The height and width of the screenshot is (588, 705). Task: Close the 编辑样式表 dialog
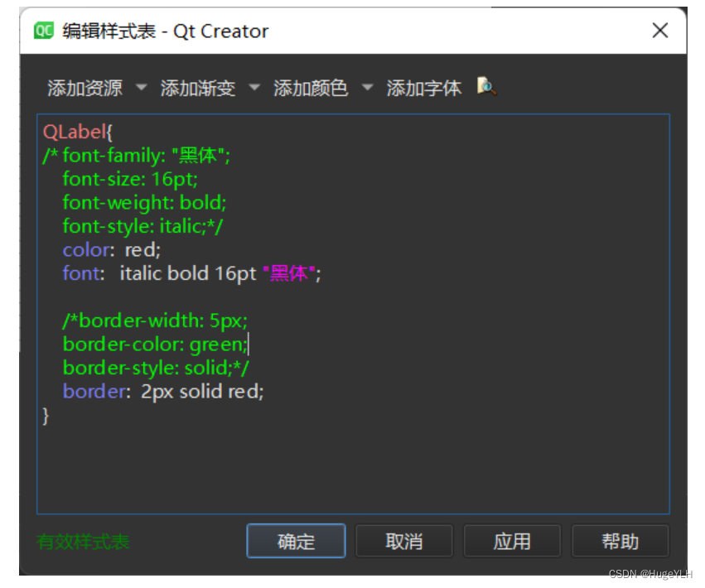tap(660, 31)
